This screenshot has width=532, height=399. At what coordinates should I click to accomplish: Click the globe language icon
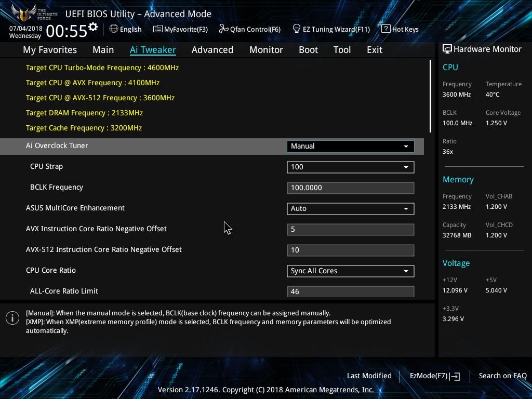114,29
